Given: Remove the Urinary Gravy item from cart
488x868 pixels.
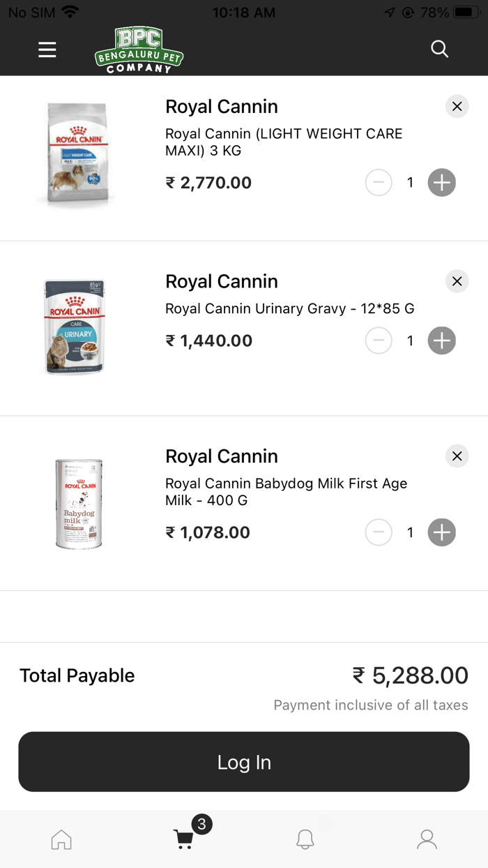Looking at the screenshot, I should [x=457, y=281].
